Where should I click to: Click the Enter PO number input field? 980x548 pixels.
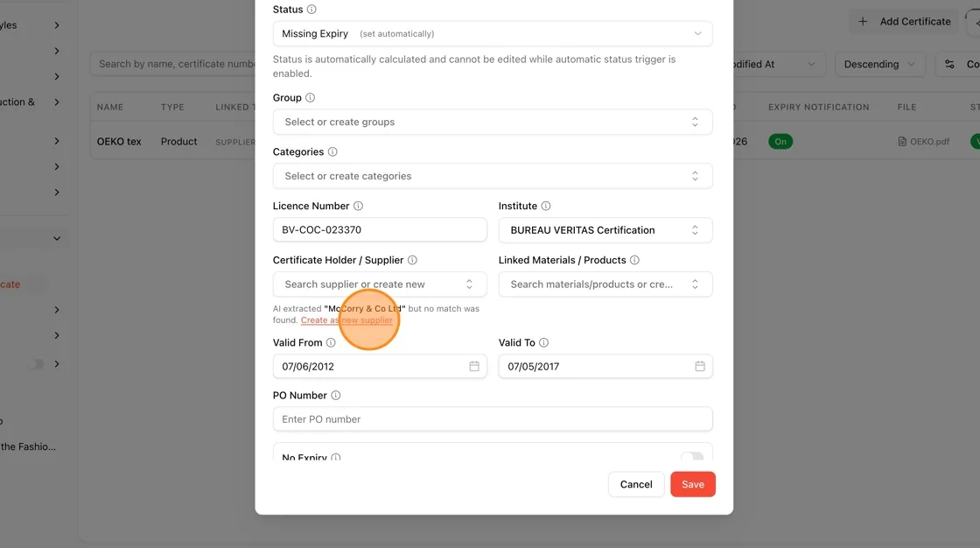pos(493,419)
